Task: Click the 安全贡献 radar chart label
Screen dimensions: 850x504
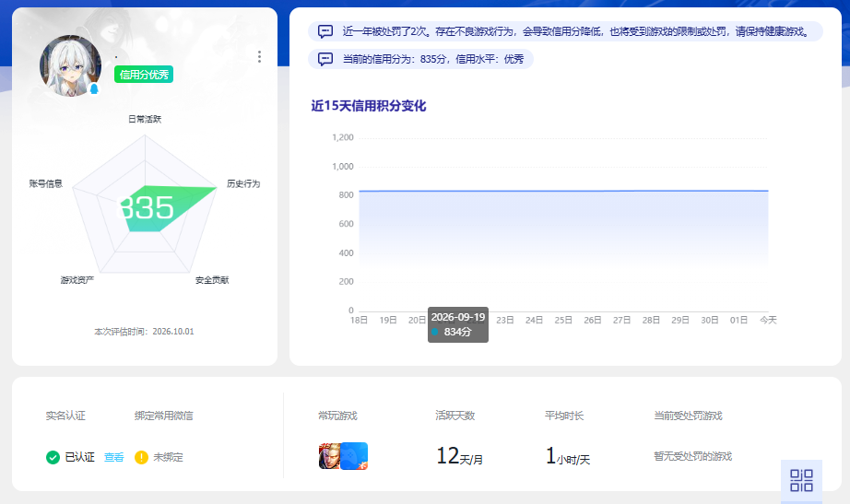Action: (212, 280)
